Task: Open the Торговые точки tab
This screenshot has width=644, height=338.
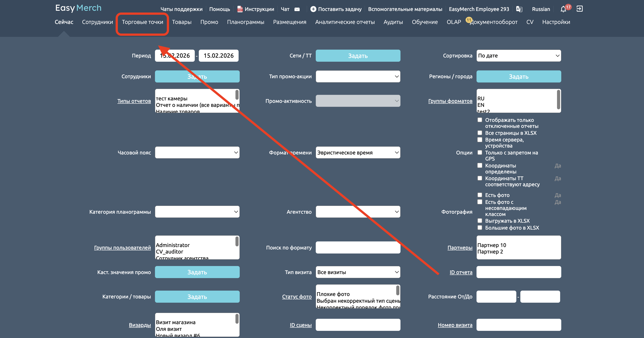Action: [142, 22]
